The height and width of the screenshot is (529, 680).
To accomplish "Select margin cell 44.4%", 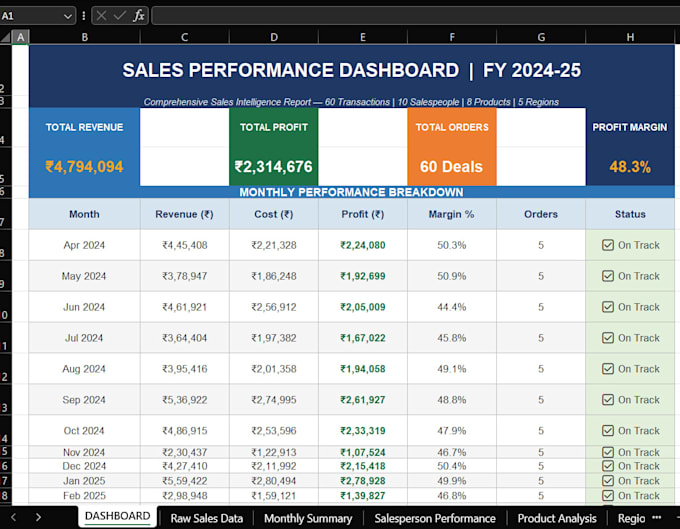I will [x=452, y=307].
